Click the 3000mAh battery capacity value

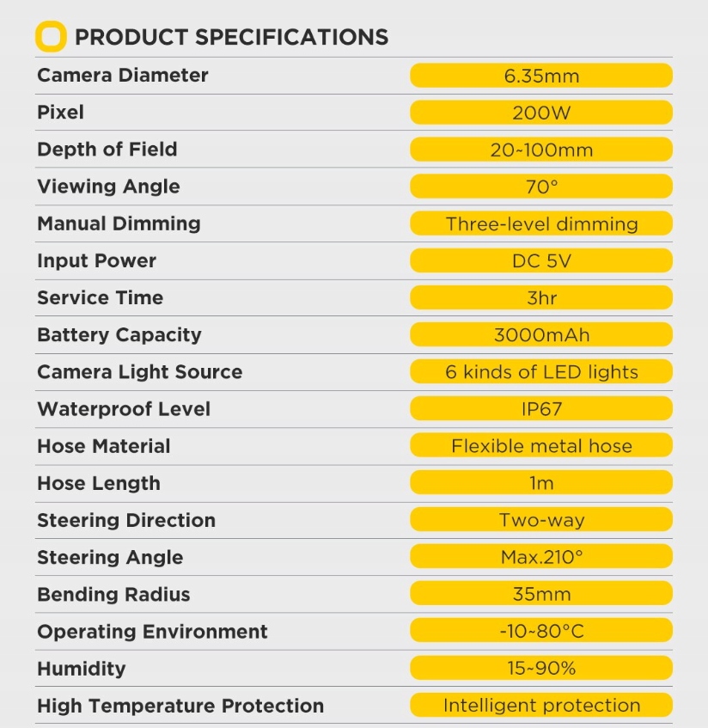pos(541,334)
